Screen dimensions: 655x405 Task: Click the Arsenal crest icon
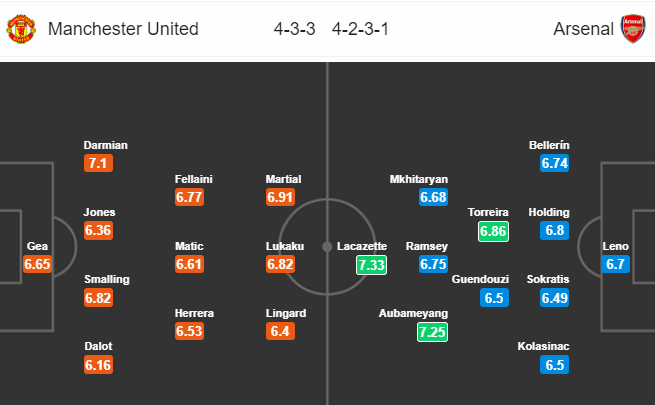point(633,29)
